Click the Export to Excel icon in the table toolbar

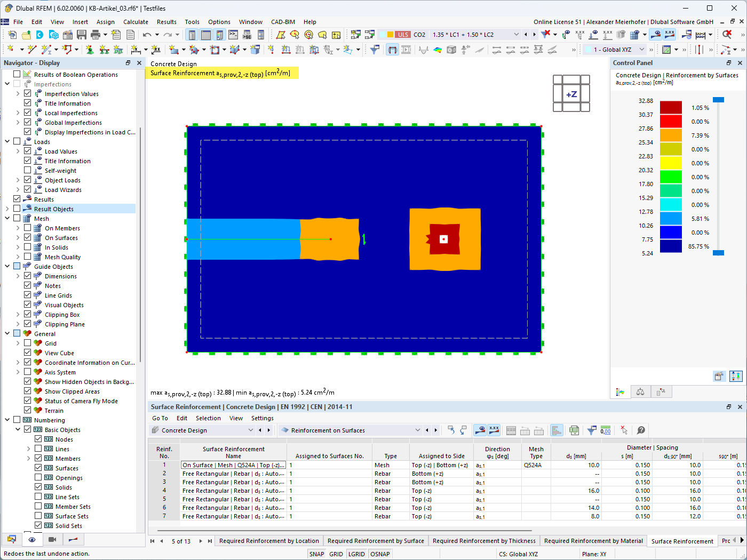[x=574, y=430]
